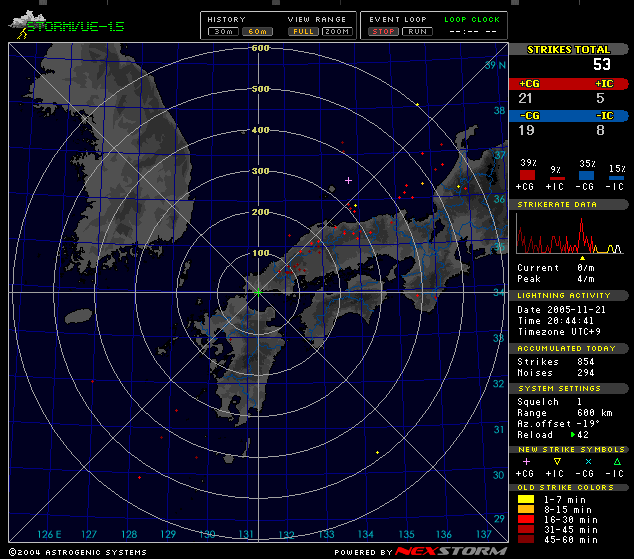Viewport: 634px width, 559px height.
Task: Set history to 60m
Action: tap(255, 32)
